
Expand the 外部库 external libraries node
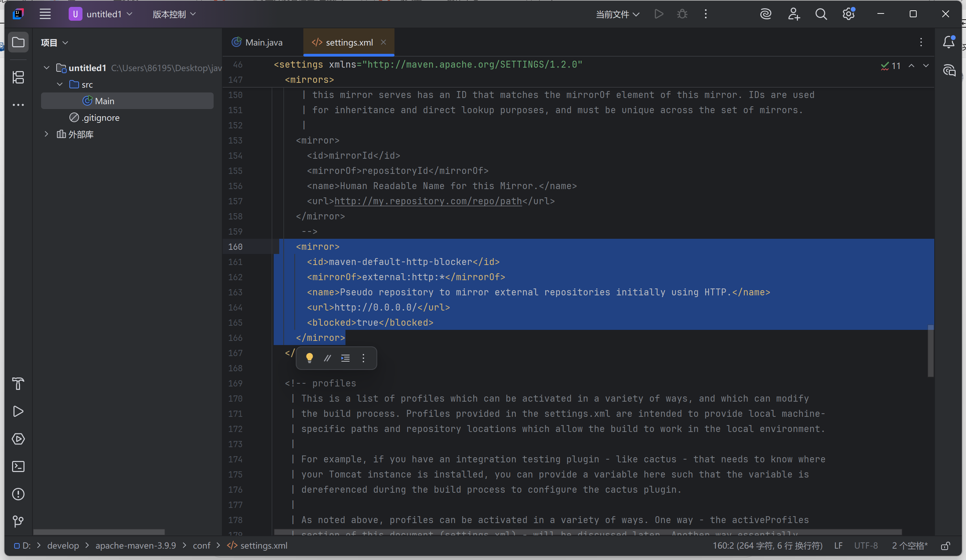click(46, 134)
